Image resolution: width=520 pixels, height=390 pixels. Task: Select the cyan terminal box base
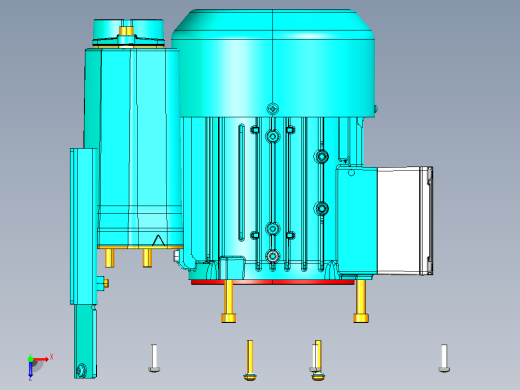pos(357,222)
